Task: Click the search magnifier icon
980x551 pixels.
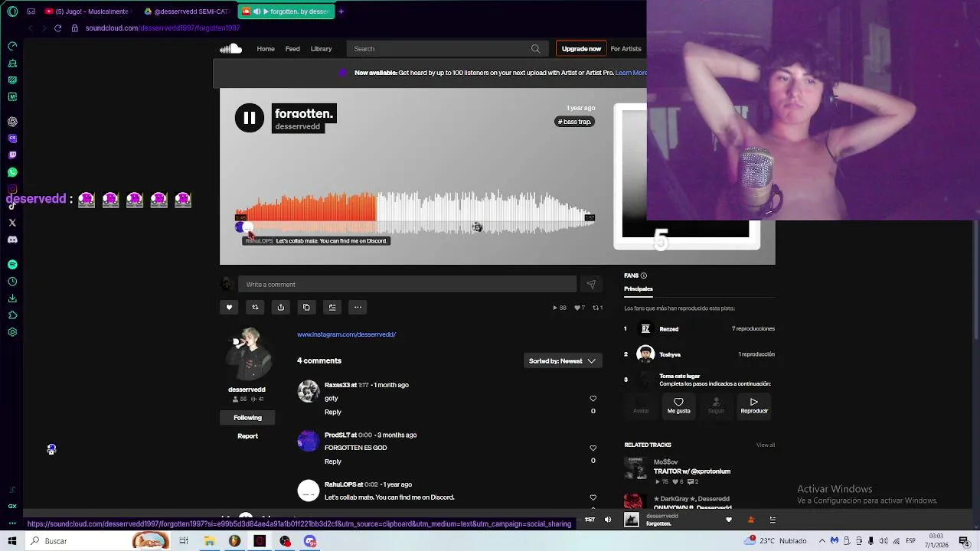Action: point(536,49)
